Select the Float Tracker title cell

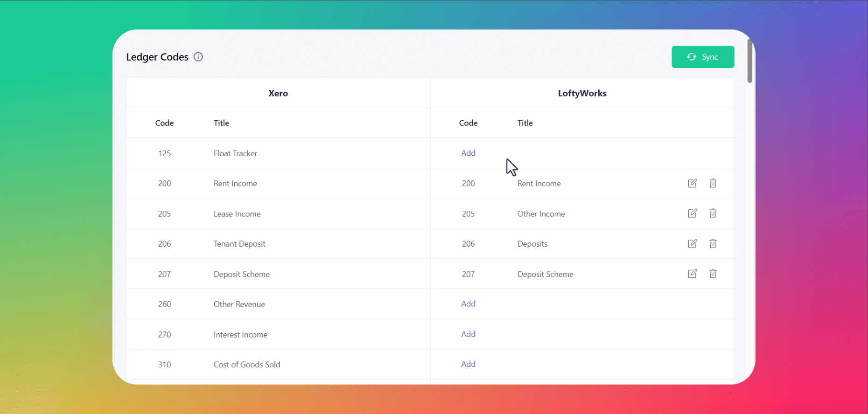235,153
